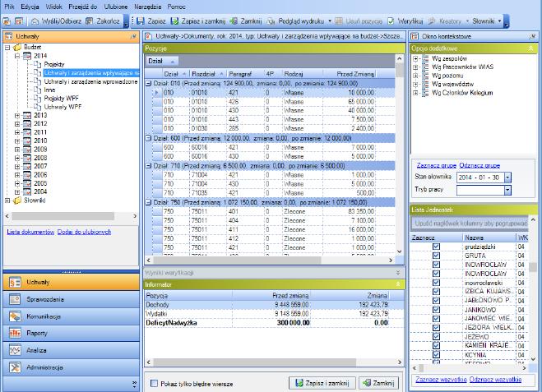
Task: Click the Usuń pozycję toolbar item
Action: coord(359,21)
